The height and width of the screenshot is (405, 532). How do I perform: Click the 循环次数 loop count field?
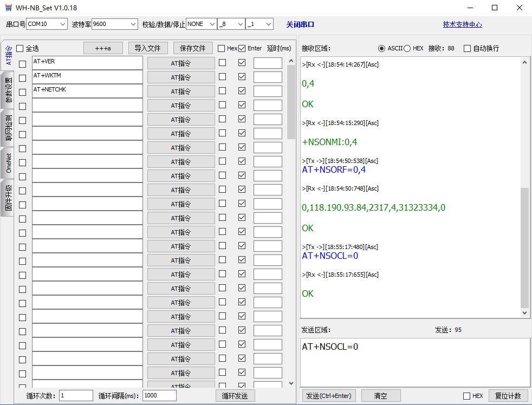[x=76, y=395]
